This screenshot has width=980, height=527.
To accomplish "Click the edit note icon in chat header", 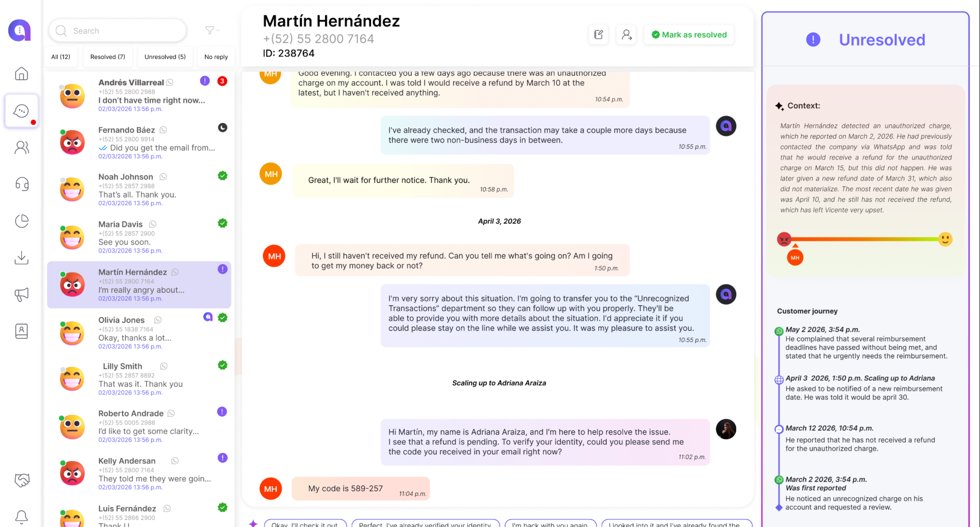I will click(x=598, y=35).
